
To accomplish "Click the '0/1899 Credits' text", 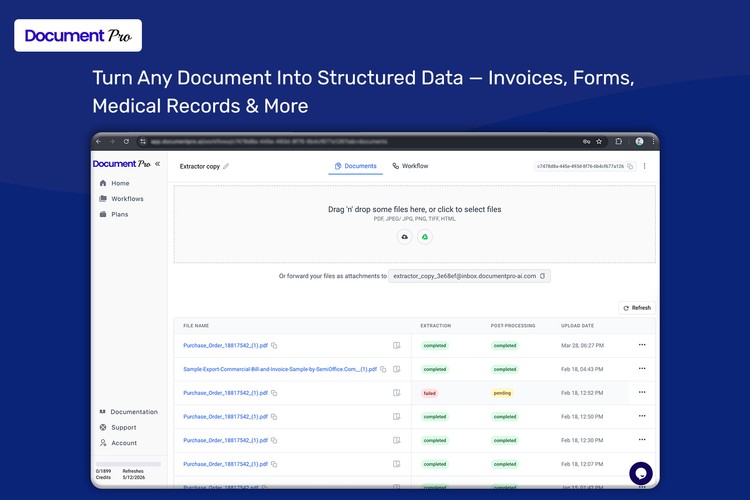I will point(103,474).
